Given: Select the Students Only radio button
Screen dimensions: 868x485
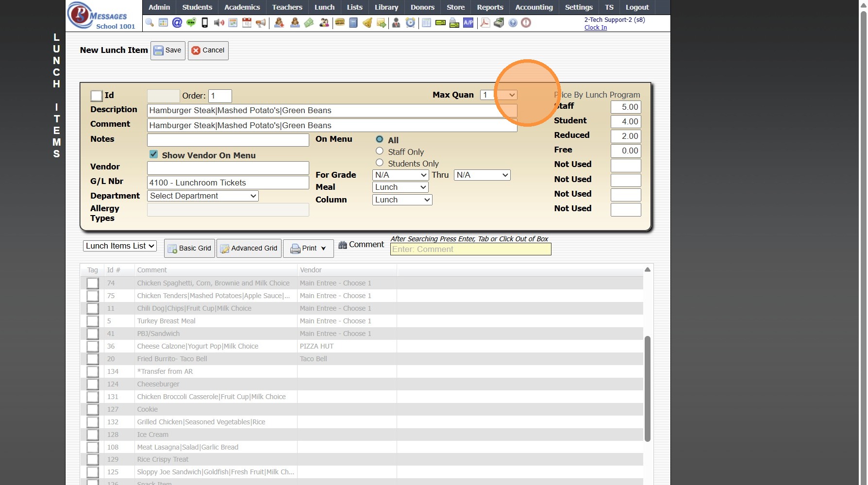Looking at the screenshot, I should [380, 163].
